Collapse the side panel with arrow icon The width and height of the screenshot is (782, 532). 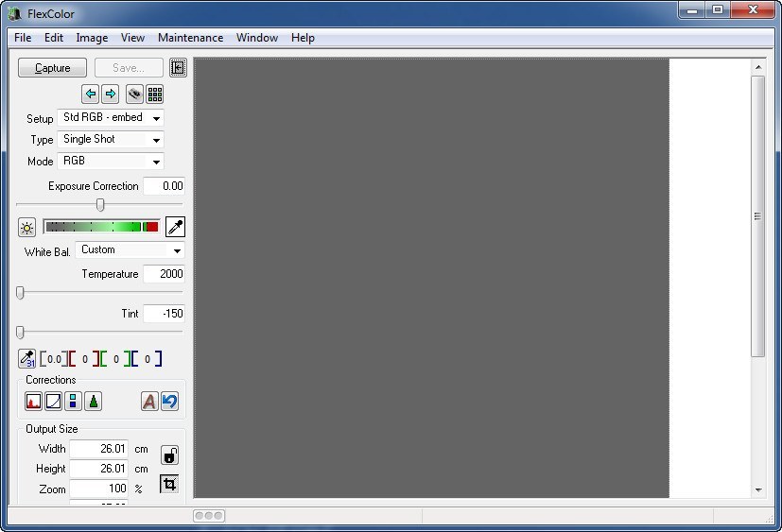178,67
